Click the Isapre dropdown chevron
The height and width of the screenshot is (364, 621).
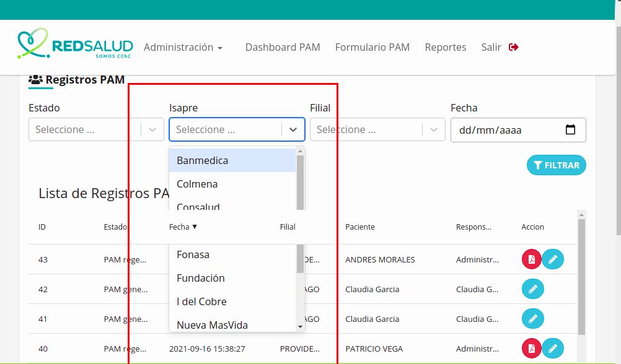click(293, 129)
